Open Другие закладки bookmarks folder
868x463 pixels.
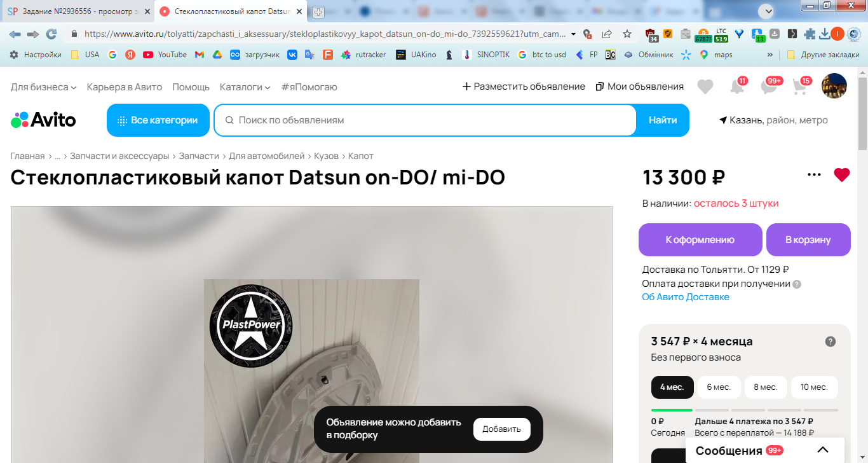823,55
